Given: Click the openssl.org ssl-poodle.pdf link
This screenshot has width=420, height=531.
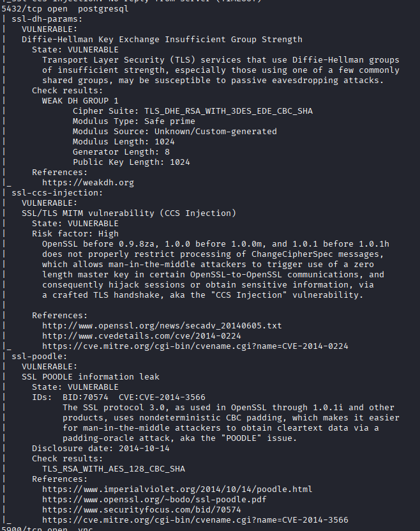Looking at the screenshot, I should [x=154, y=500].
